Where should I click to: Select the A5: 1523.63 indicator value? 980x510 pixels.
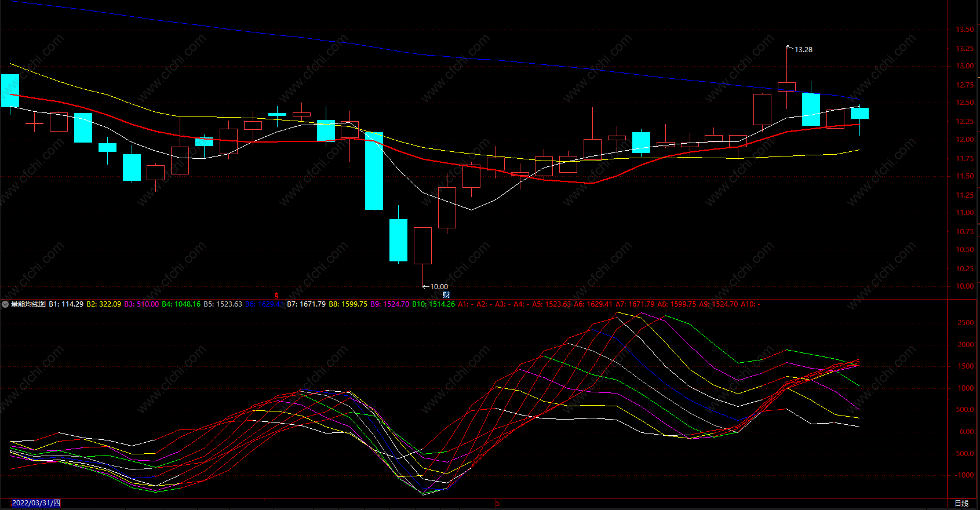552,304
